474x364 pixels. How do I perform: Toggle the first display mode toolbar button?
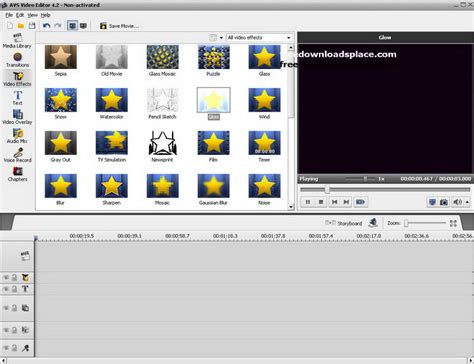coord(72,26)
